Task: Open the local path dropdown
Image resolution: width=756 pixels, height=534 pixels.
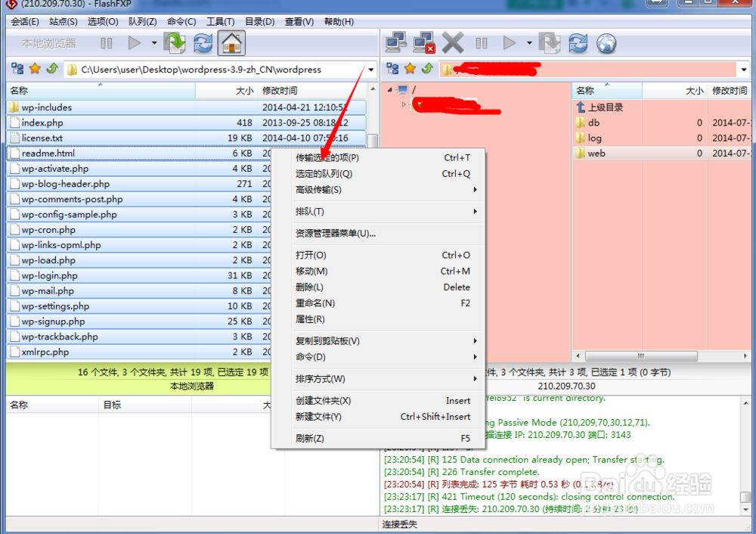Action: coord(370,70)
